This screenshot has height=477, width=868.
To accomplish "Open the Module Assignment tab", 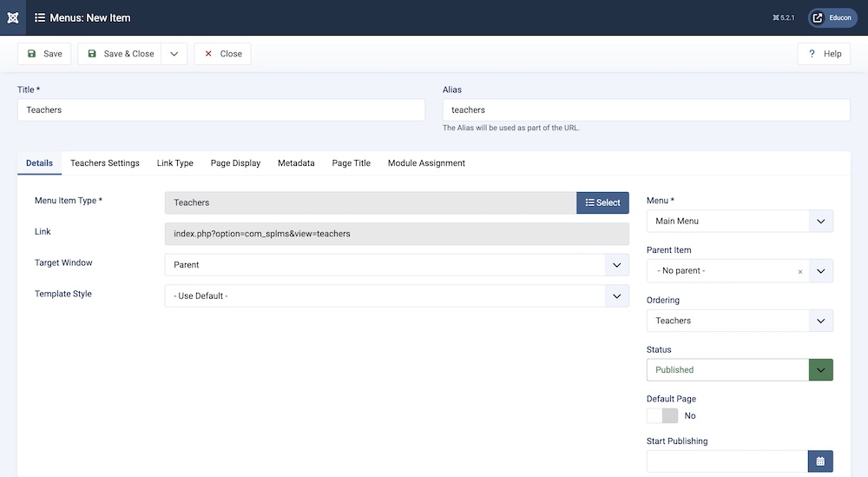I will 426,163.
